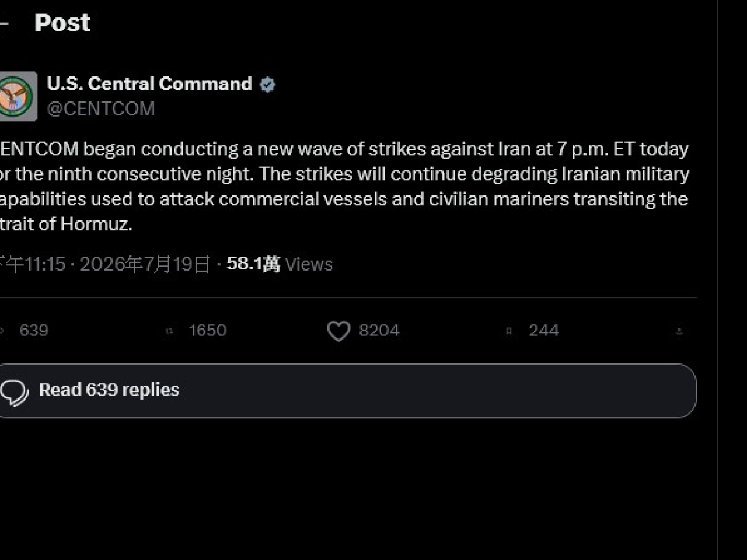The image size is (747, 560).
Task: Like the post with the heart icon
Action: point(338,331)
